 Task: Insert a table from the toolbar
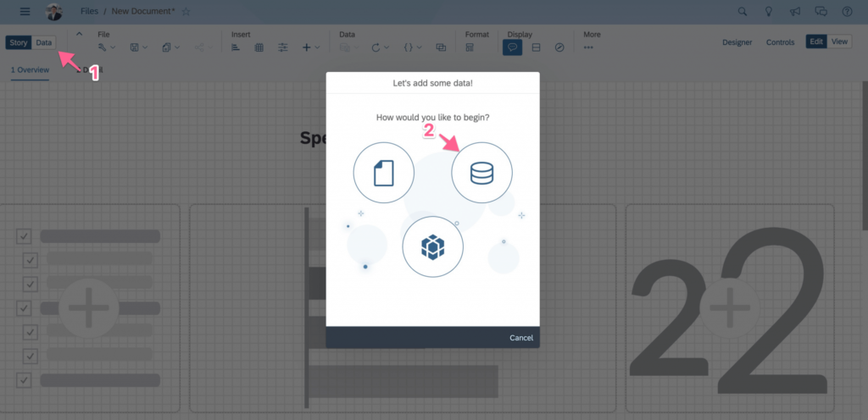(259, 47)
